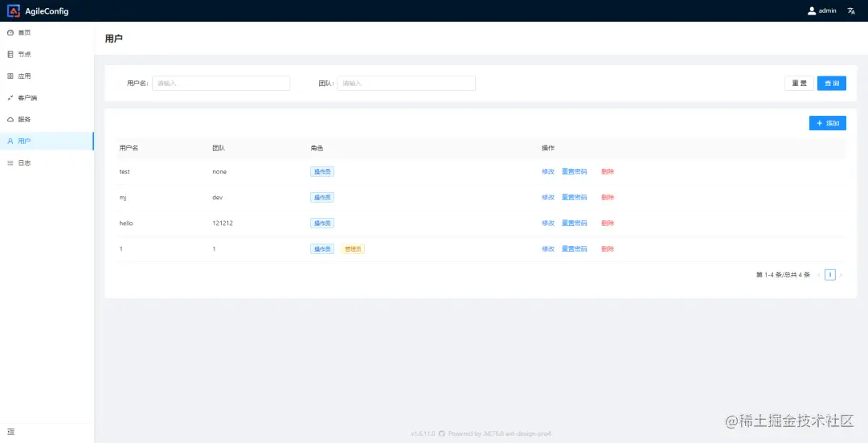Edit user hello via 修改
The height and width of the screenshot is (443, 868).
coord(548,224)
